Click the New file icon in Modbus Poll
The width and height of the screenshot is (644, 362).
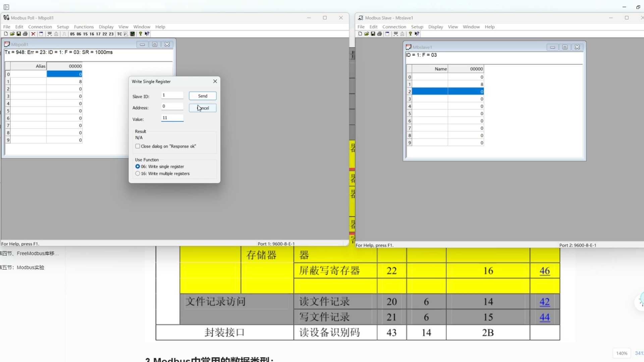pyautogui.click(x=6, y=34)
